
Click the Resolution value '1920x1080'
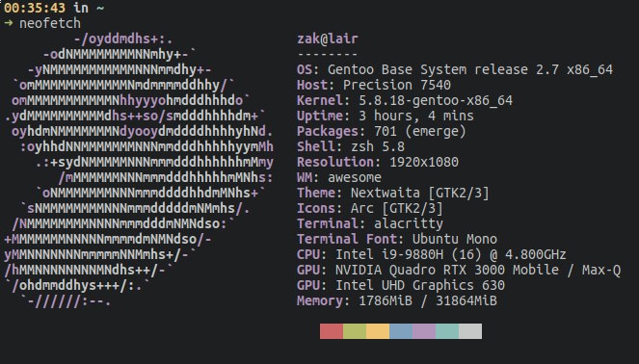[x=424, y=162]
